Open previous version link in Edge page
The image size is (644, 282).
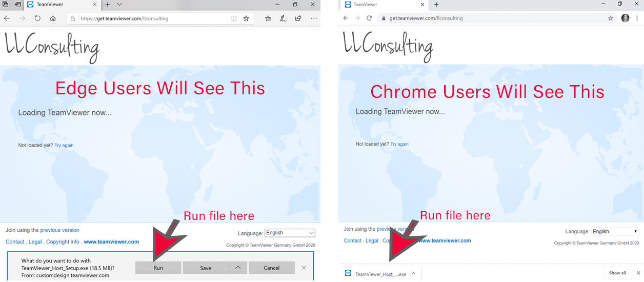pos(60,230)
